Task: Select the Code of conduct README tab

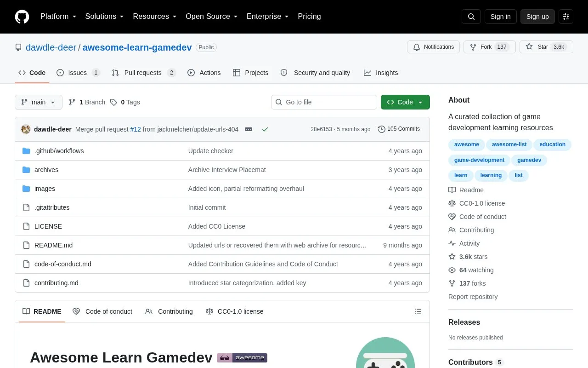Action: (102, 311)
